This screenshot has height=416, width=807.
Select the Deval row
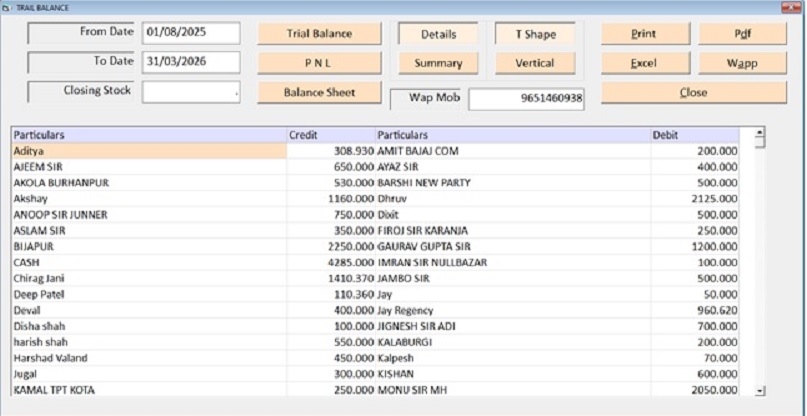coord(149,310)
